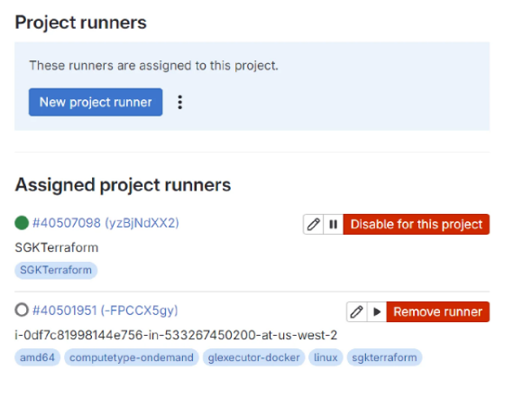Select the computetype-ondemand tag
Viewport: 532px width, 417px height.
(132, 357)
